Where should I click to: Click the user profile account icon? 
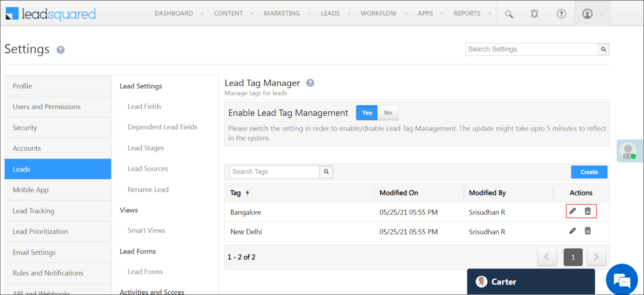click(587, 13)
